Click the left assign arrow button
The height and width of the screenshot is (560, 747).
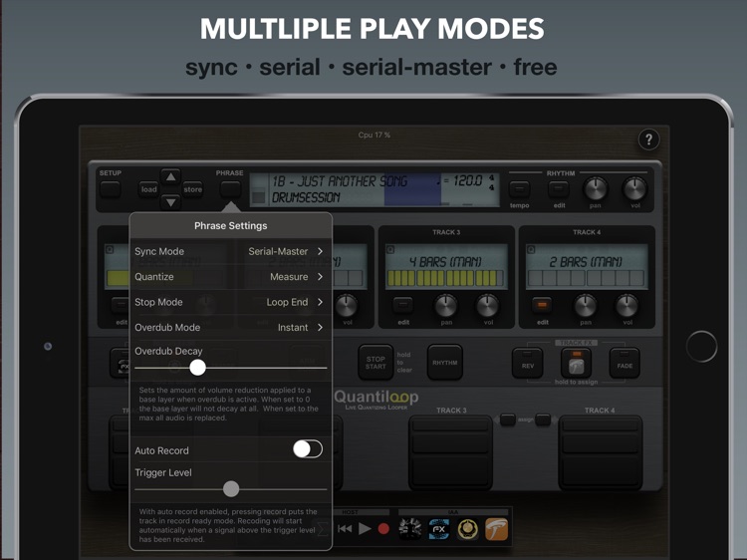pos(506,420)
